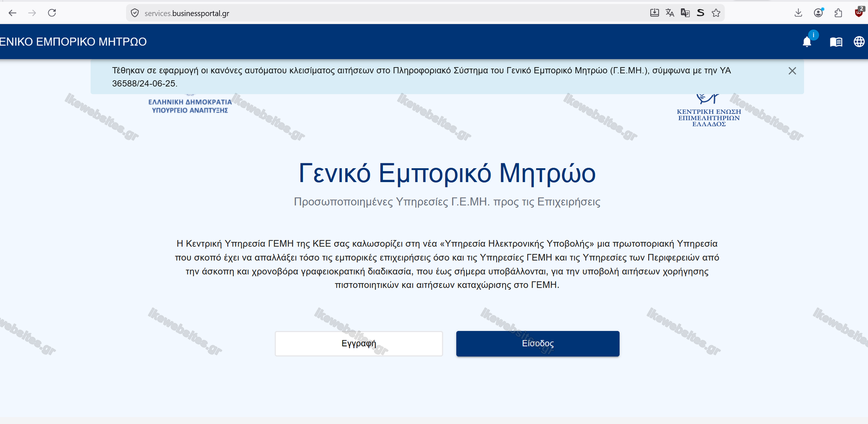
Task: Open the extensions puzzle menu
Action: coord(839,13)
